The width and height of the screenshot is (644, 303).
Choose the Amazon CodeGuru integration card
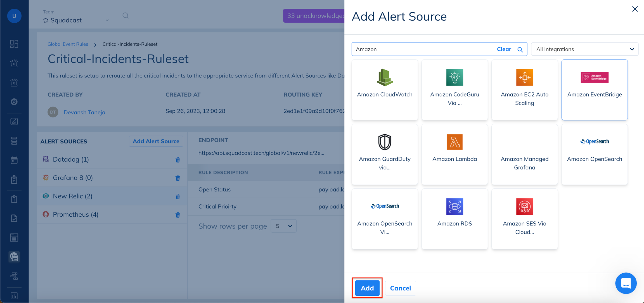pos(454,90)
